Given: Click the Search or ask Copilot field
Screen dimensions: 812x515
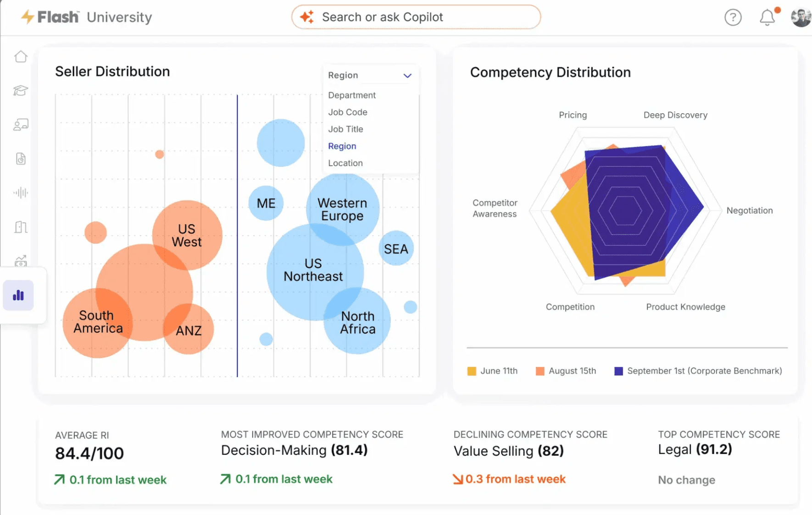Looking at the screenshot, I should pyautogui.click(x=416, y=17).
